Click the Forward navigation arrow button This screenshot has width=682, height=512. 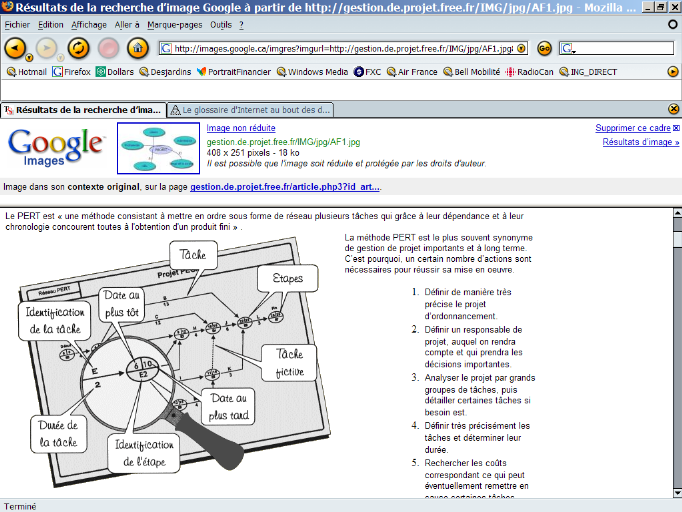coord(46,48)
